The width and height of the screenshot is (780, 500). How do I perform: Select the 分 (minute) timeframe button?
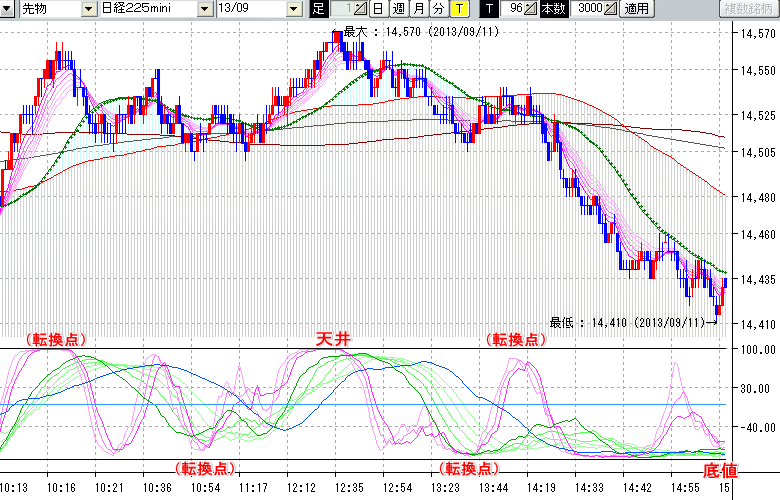pos(438,9)
